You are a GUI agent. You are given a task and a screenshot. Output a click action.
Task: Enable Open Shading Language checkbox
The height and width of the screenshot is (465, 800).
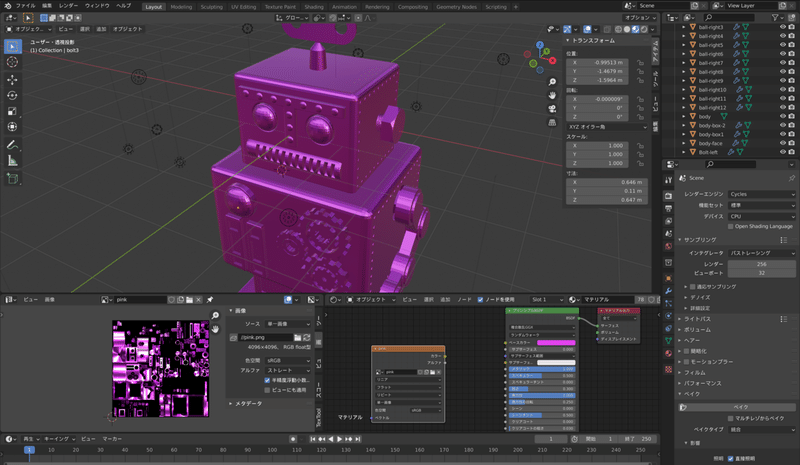(731, 226)
